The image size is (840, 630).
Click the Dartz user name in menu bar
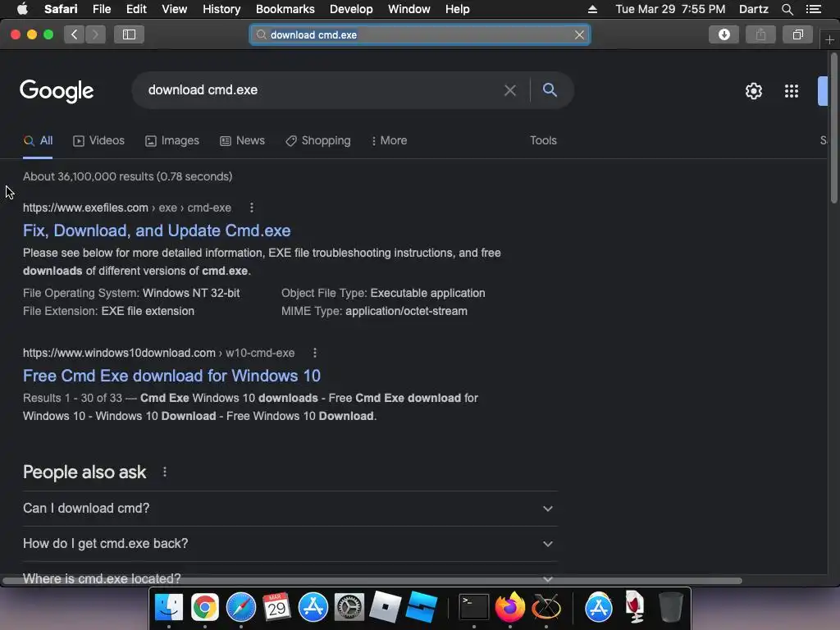(753, 9)
